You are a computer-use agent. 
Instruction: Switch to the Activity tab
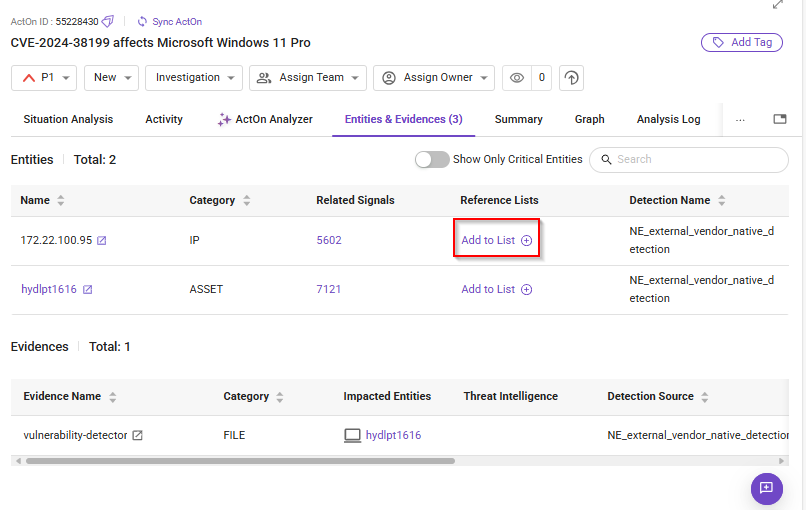point(163,119)
